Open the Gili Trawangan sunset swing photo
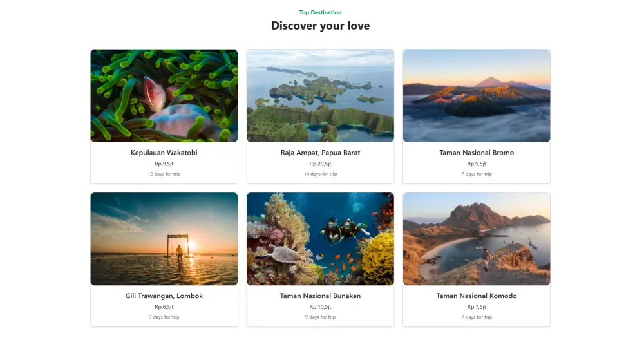The height and width of the screenshot is (338, 644). point(164,239)
